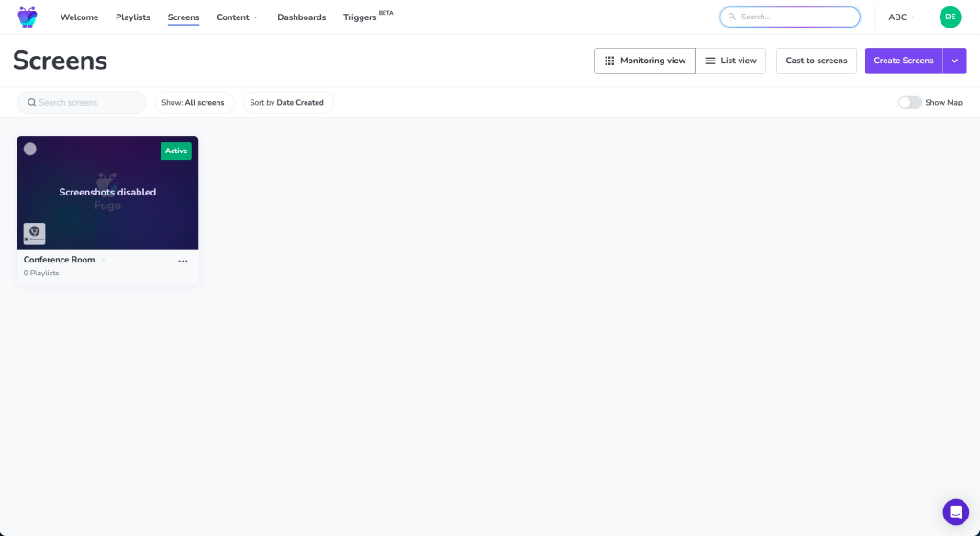Viewport: 980px width, 536px height.
Task: Open the Content menu
Action: pyautogui.click(x=237, y=17)
